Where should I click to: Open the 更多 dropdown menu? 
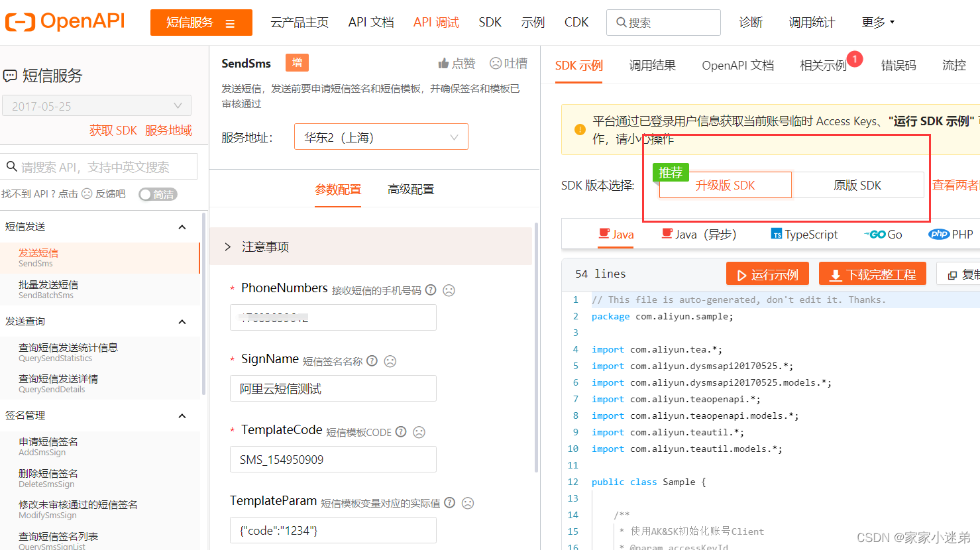(x=878, y=22)
